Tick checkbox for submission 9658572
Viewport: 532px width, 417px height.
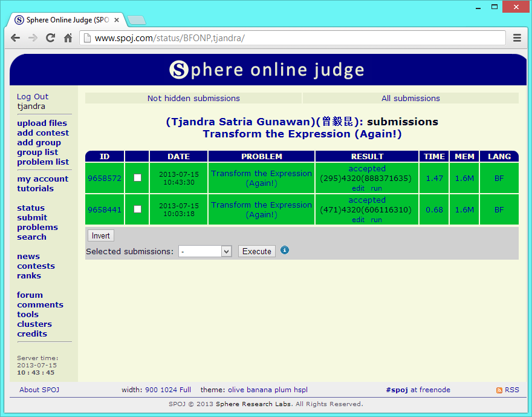click(x=137, y=177)
